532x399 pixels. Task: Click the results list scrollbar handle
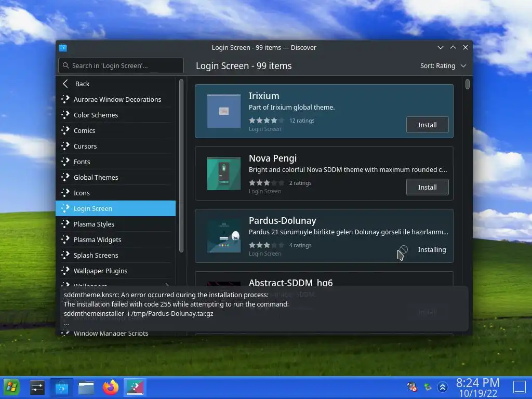click(x=468, y=84)
